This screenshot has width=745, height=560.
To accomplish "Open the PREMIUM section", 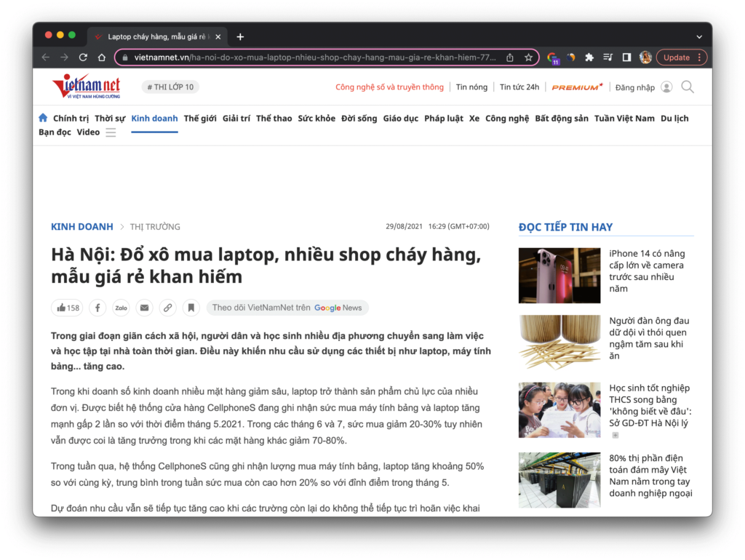I will point(577,87).
